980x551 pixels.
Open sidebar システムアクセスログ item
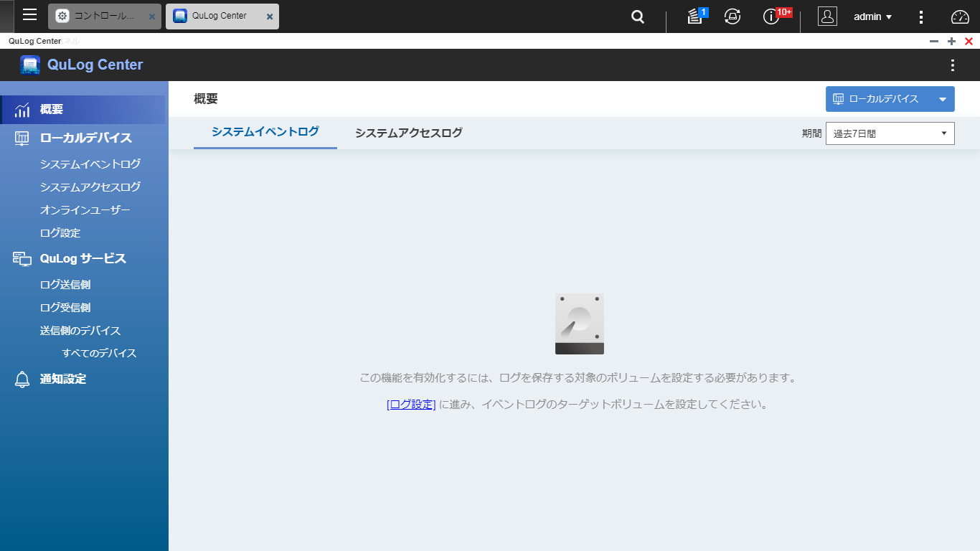click(90, 187)
